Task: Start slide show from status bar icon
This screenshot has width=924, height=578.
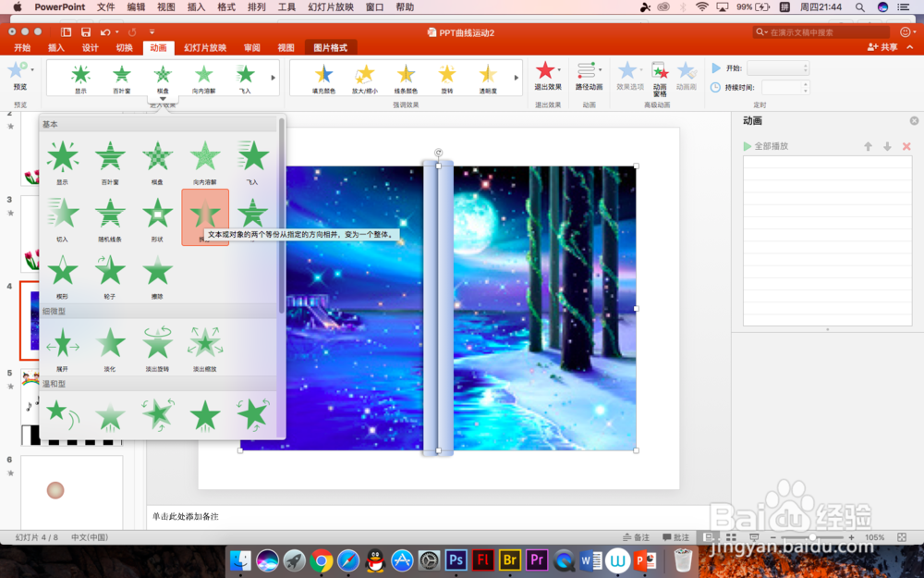Action: [754, 537]
